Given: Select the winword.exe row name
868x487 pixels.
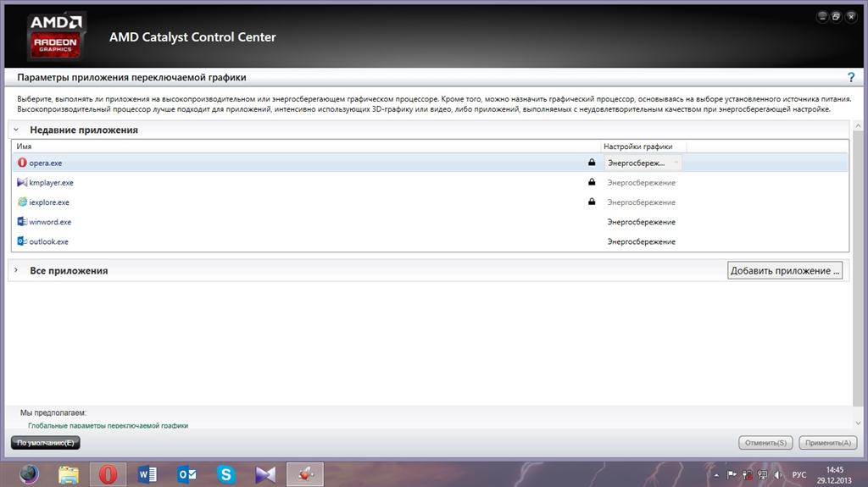Looking at the screenshot, I should [50, 222].
